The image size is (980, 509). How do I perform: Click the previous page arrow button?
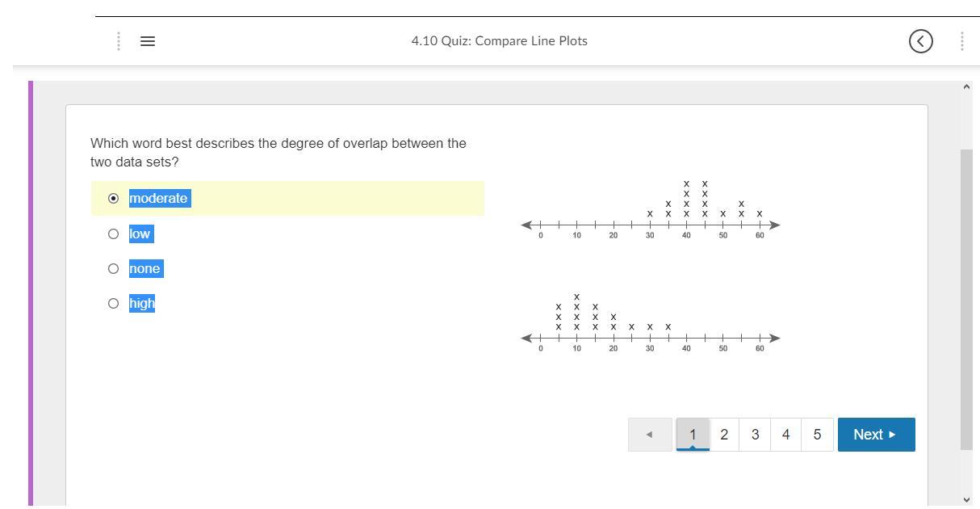[650, 435]
